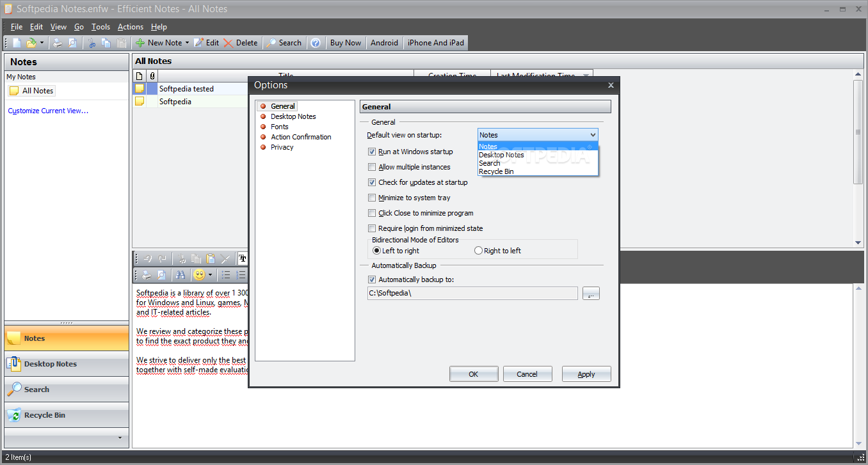Open the emoticon dropdown arrow

pyautogui.click(x=210, y=275)
